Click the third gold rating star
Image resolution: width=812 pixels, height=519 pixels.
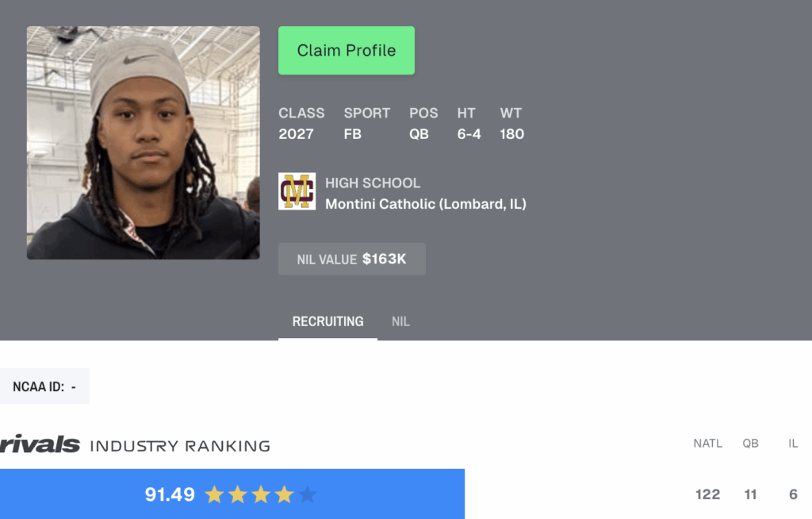(x=261, y=494)
